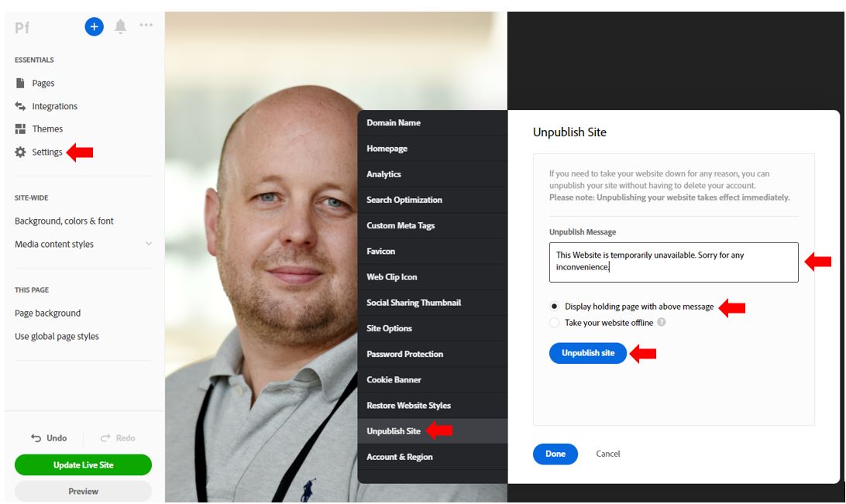Click the Integrations arrows icon

pyautogui.click(x=20, y=106)
